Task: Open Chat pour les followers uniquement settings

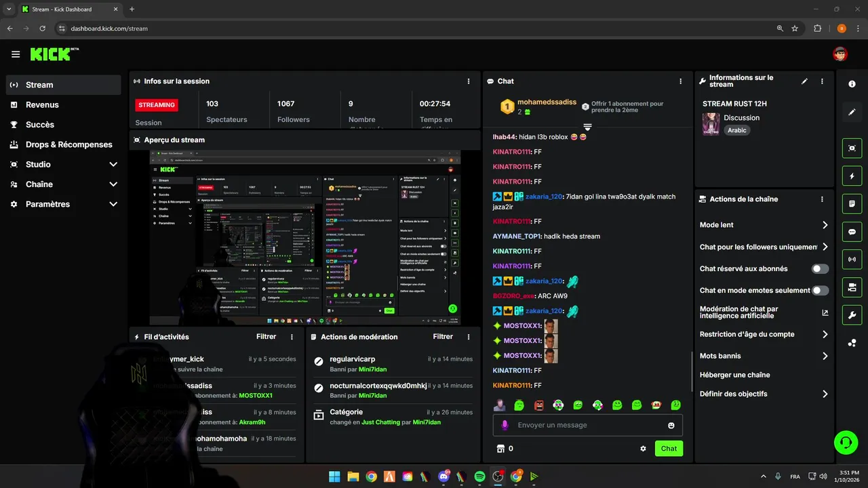Action: [x=764, y=247]
